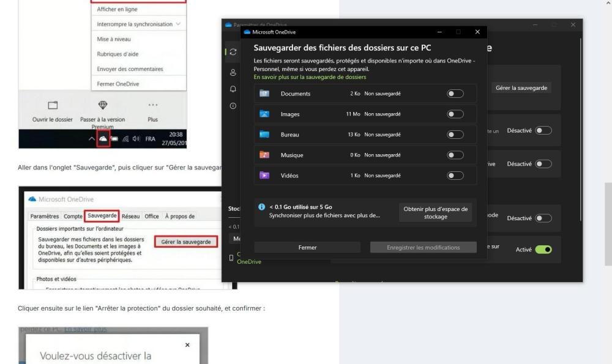Open the account icon in OneDrive sidebar
Viewport: 612px width, 364px height.
click(x=233, y=72)
